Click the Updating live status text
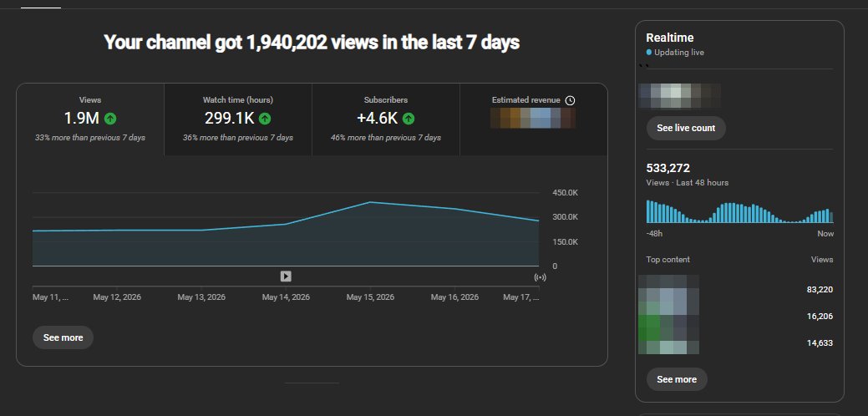Screen dimensions: 868x416 tap(678, 53)
